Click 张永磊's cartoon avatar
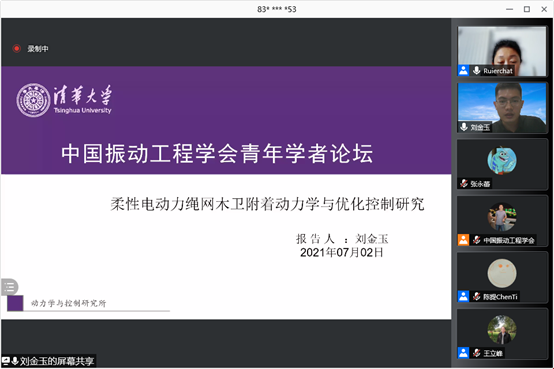Image resolution: width=554 pixels, height=369 pixels. click(502, 161)
